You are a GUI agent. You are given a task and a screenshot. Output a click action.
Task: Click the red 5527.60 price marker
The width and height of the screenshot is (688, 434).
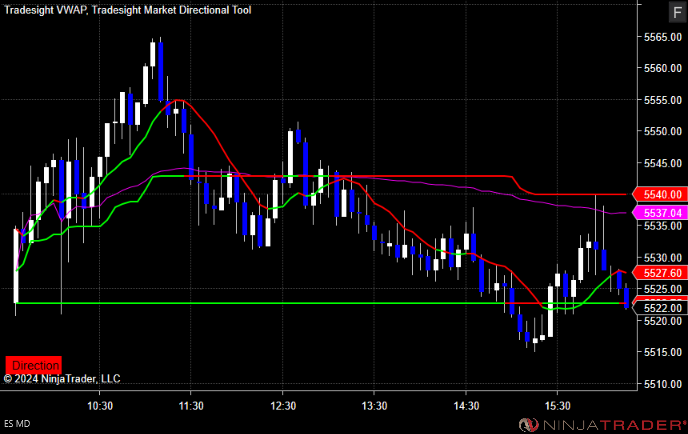[659, 273]
